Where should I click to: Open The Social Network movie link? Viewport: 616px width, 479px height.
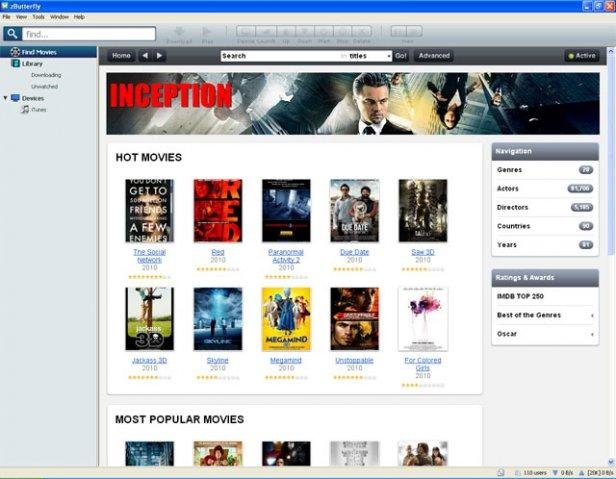[149, 256]
